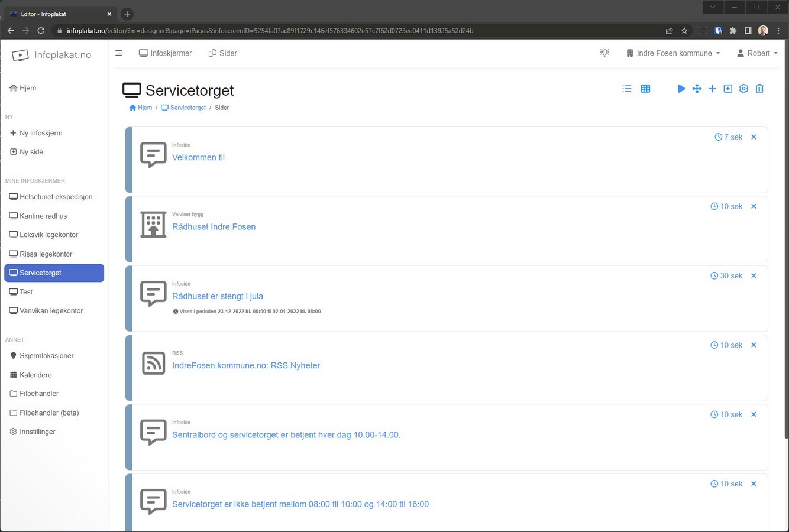Open 7 sek duration on Velkommen til

point(728,137)
